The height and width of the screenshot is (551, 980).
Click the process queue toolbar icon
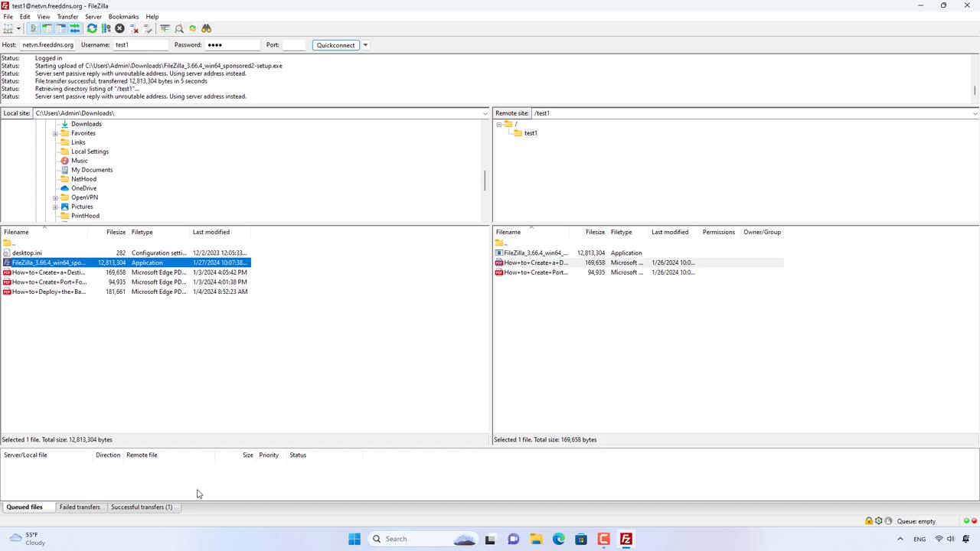tap(106, 28)
